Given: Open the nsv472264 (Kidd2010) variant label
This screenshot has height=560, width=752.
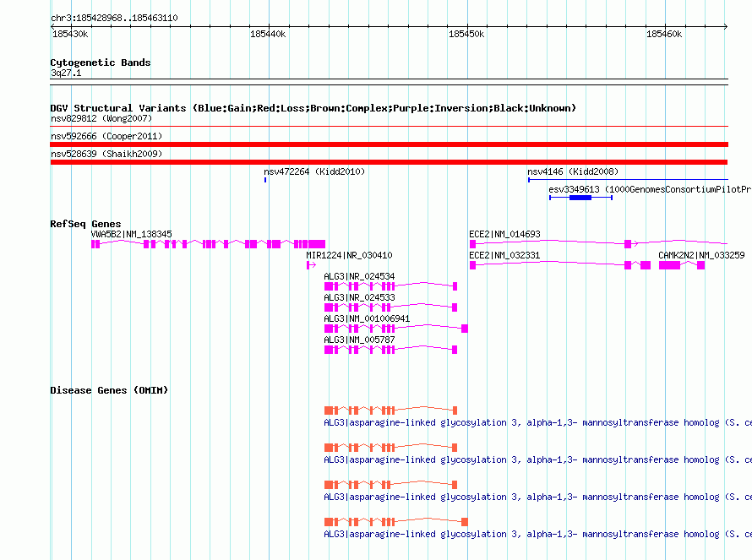Looking at the screenshot, I should pyautogui.click(x=314, y=171).
